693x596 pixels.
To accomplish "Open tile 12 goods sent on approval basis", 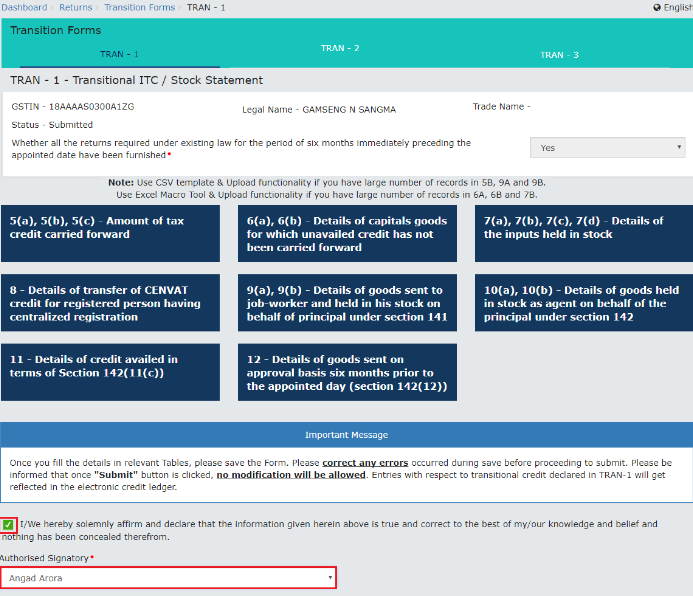I will pos(347,372).
